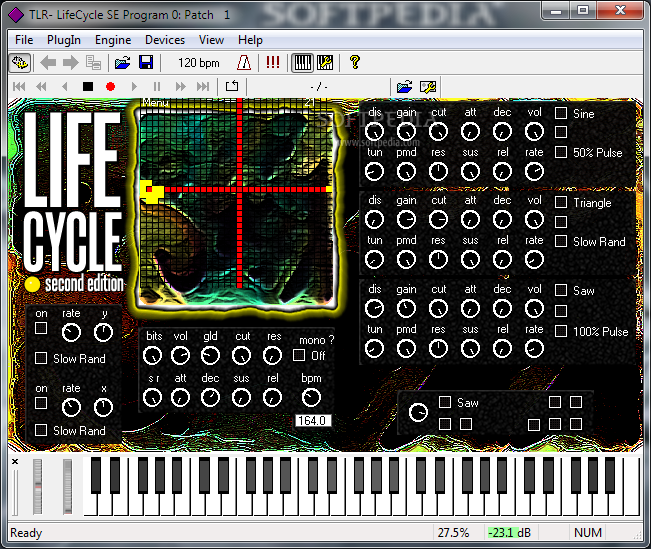Image resolution: width=651 pixels, height=549 pixels.
Task: Click the modulation wheel beside the keyboard
Action: tap(67, 487)
